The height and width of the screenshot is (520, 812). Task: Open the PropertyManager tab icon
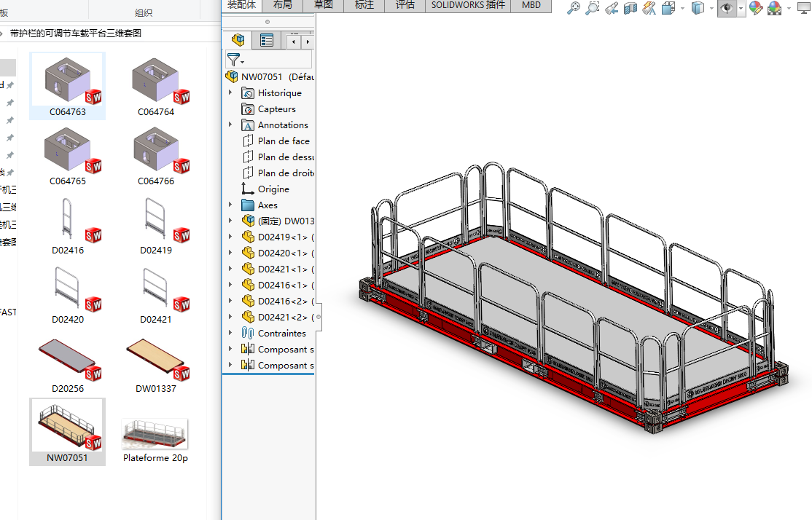click(x=267, y=41)
